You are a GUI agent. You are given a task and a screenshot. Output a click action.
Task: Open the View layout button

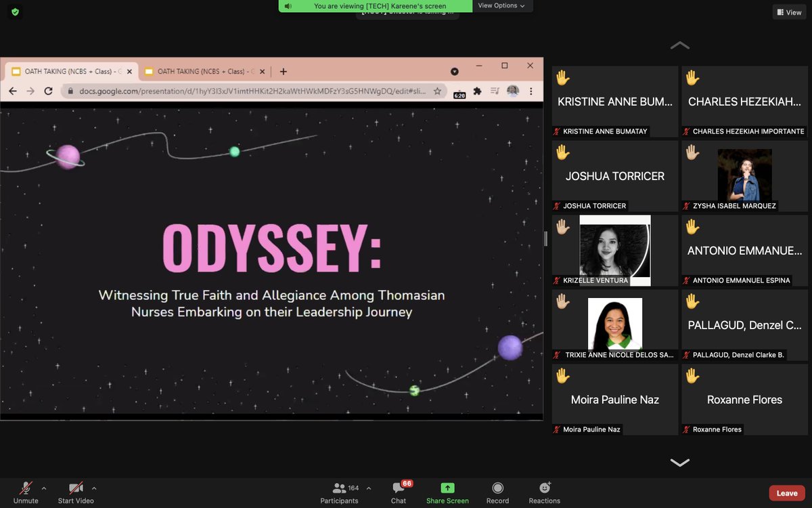(x=789, y=12)
